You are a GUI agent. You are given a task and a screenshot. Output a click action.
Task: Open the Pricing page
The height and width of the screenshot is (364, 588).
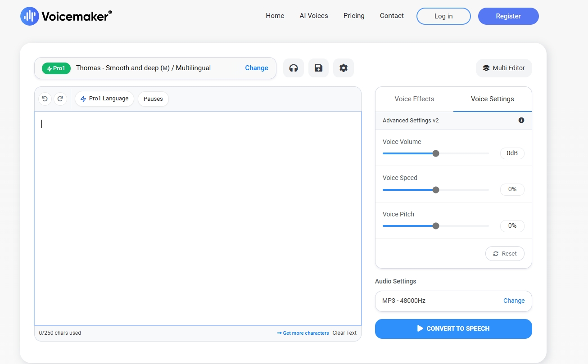coord(354,16)
